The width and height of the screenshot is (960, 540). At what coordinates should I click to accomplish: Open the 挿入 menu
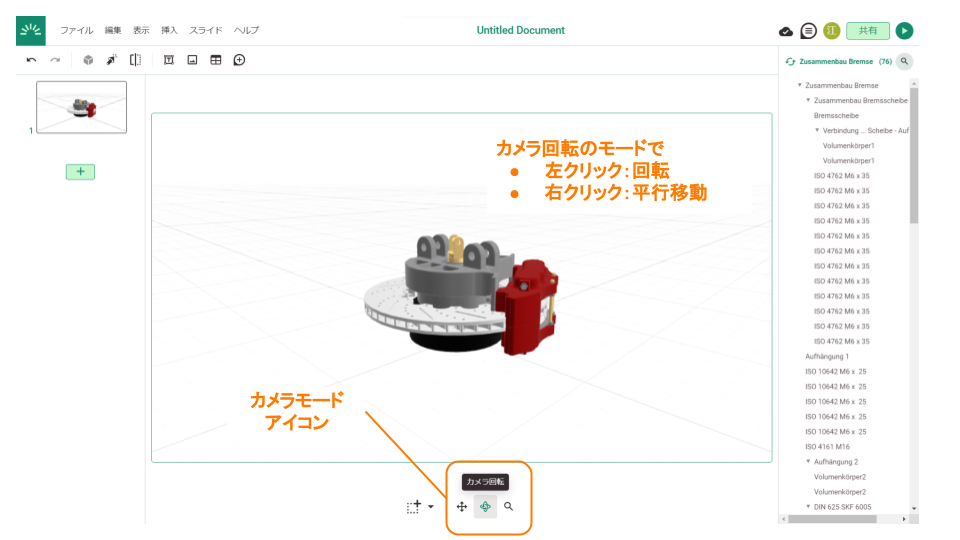(x=169, y=30)
